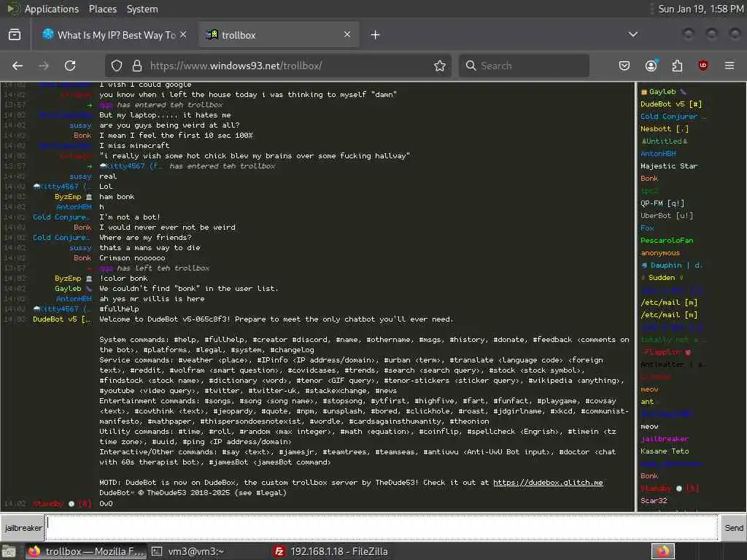
Task: Click Kitty4567's #fullhelp message
Action: click(119, 308)
